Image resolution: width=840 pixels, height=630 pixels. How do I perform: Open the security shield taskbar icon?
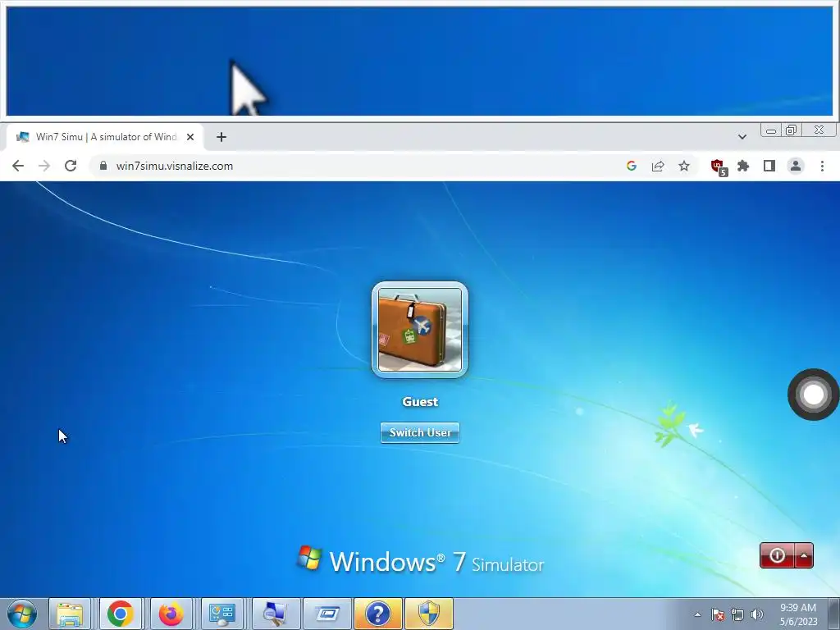tap(428, 614)
